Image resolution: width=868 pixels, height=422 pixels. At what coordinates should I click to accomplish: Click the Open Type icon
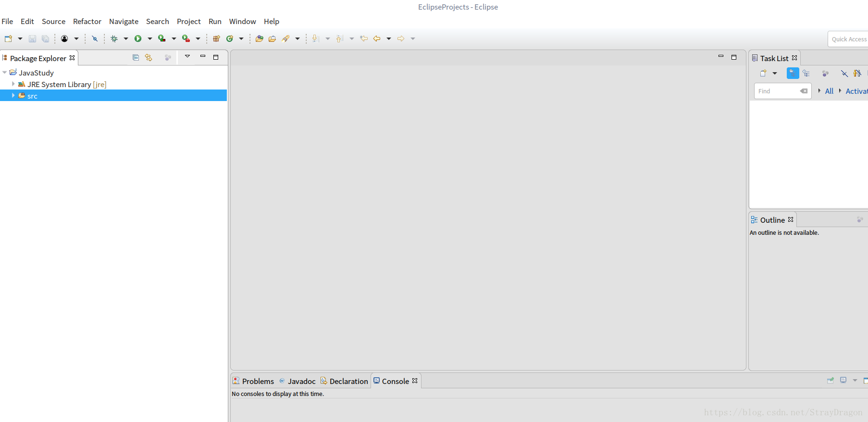pos(260,38)
